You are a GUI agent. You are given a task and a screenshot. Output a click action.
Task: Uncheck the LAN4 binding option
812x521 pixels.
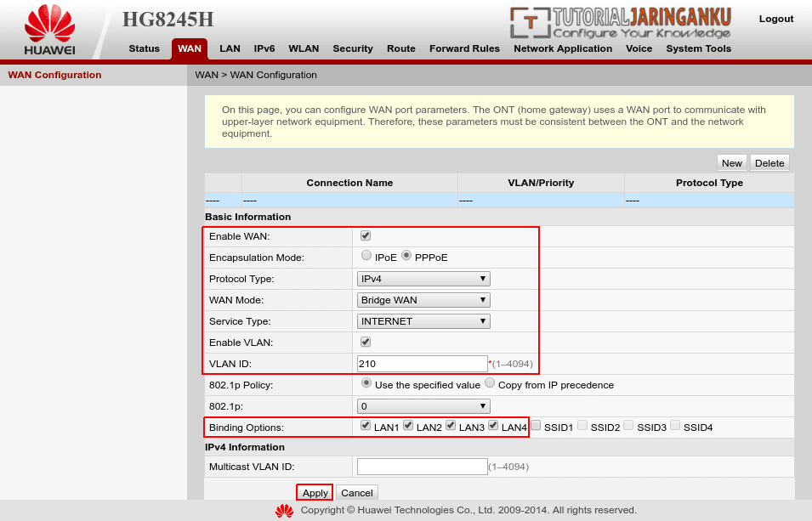[491, 426]
